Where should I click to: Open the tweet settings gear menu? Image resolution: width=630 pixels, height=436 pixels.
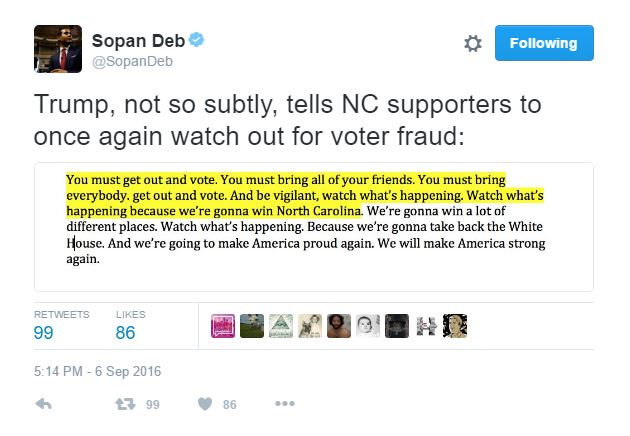point(474,44)
